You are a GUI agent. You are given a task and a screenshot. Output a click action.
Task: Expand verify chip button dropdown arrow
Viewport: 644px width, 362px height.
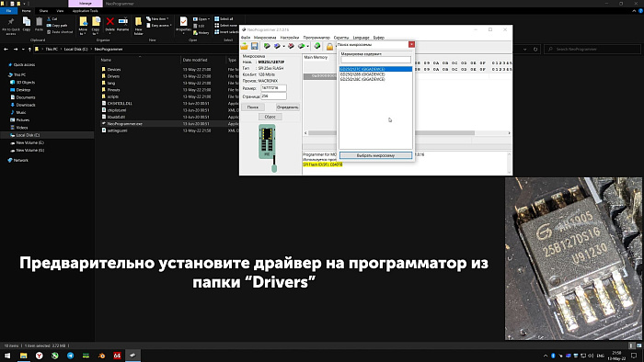[307, 46]
